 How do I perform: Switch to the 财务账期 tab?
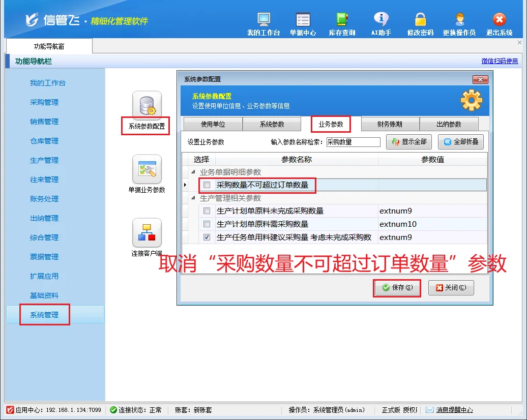(x=390, y=124)
